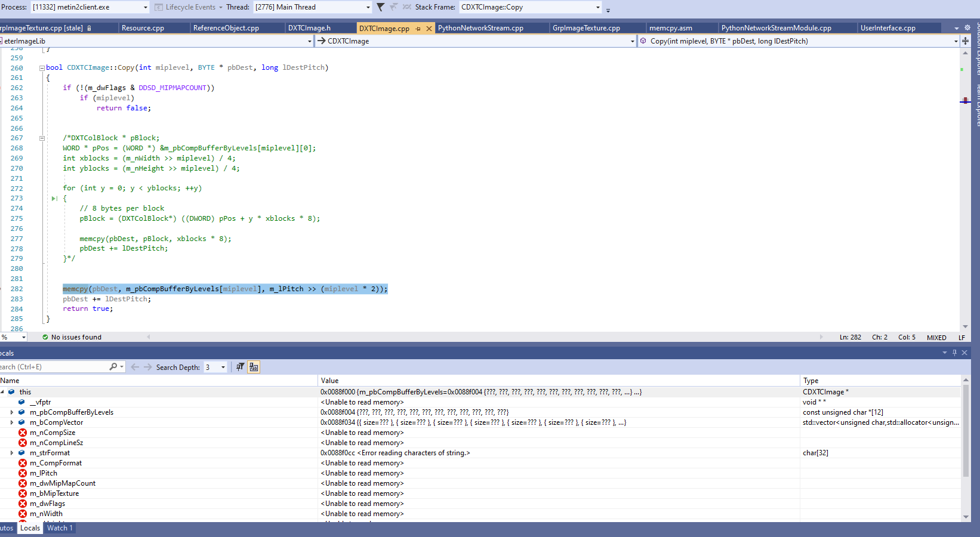Viewport: 980px width, 537px height.
Task: Click the error icon next to m_dwFlags
Action: tap(23, 504)
